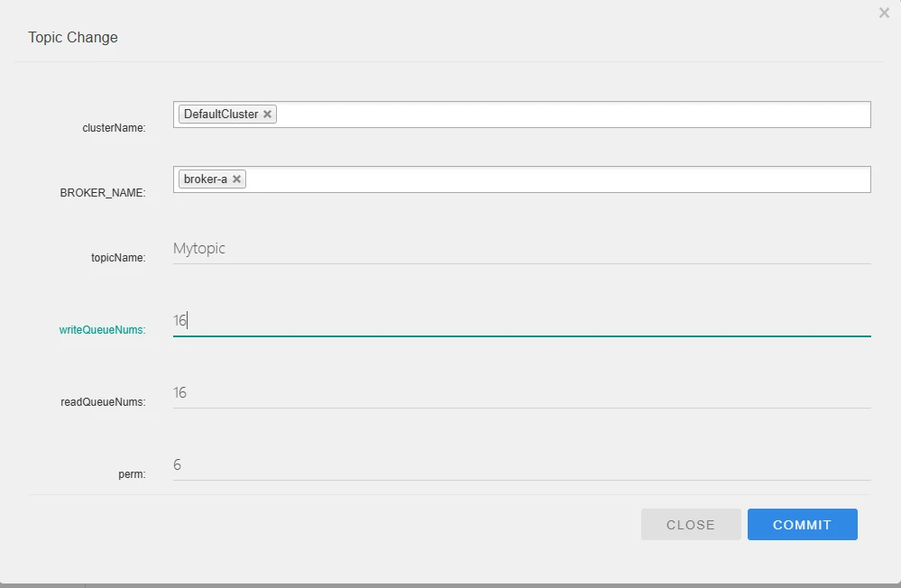Focus the writeQueueNums input field

click(x=521, y=321)
